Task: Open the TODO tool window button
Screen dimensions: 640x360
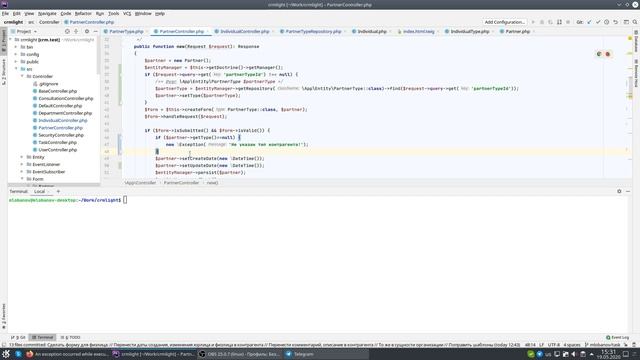Action: (70, 338)
